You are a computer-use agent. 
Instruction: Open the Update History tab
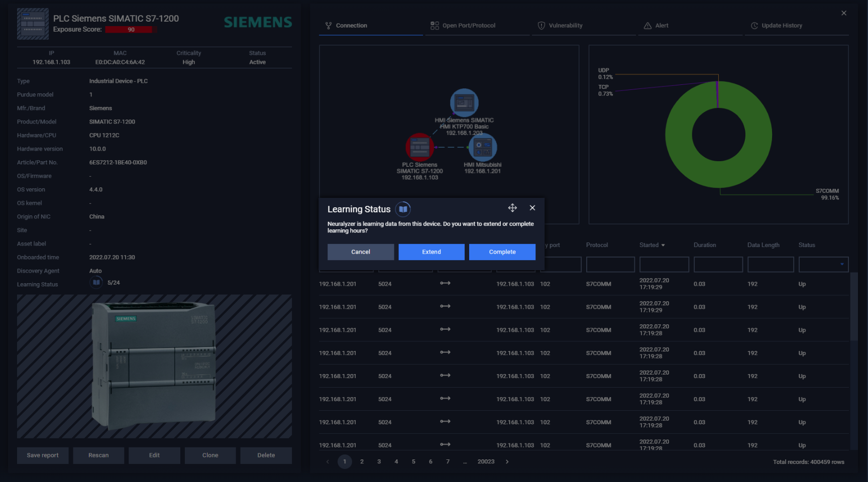pyautogui.click(x=797, y=26)
